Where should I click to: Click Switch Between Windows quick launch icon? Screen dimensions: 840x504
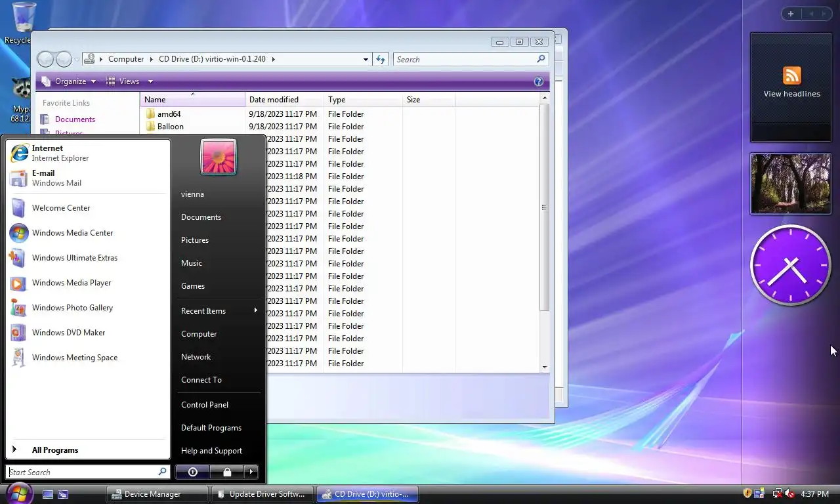[x=63, y=494]
